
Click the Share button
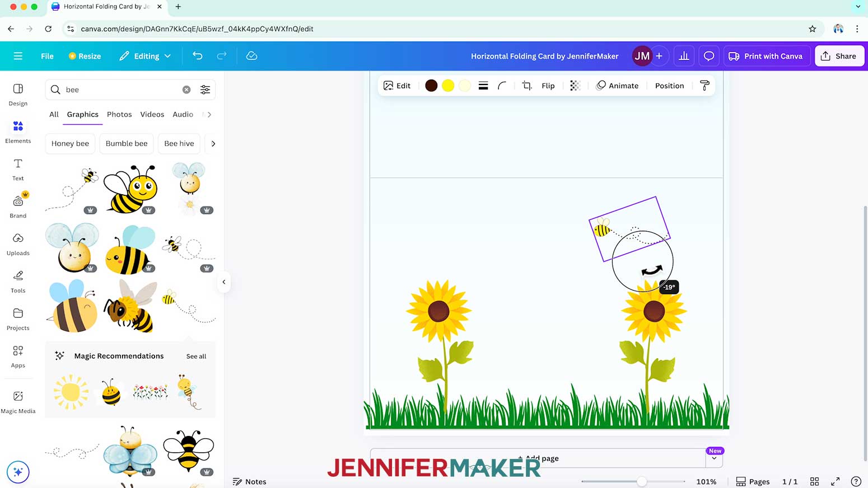(x=839, y=56)
